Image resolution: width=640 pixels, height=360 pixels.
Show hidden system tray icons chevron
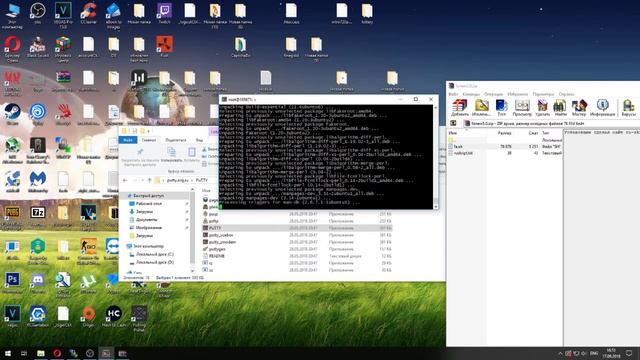(560, 353)
